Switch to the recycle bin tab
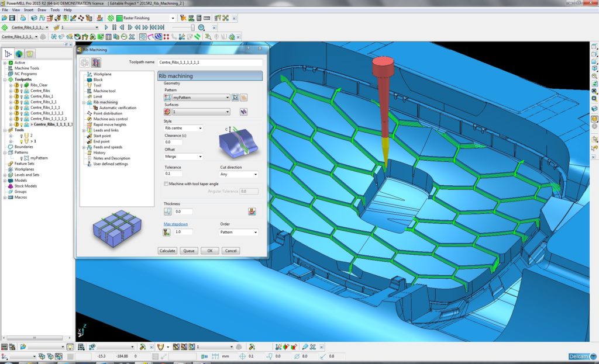Viewport: 599px width, 364px height. tap(30, 54)
